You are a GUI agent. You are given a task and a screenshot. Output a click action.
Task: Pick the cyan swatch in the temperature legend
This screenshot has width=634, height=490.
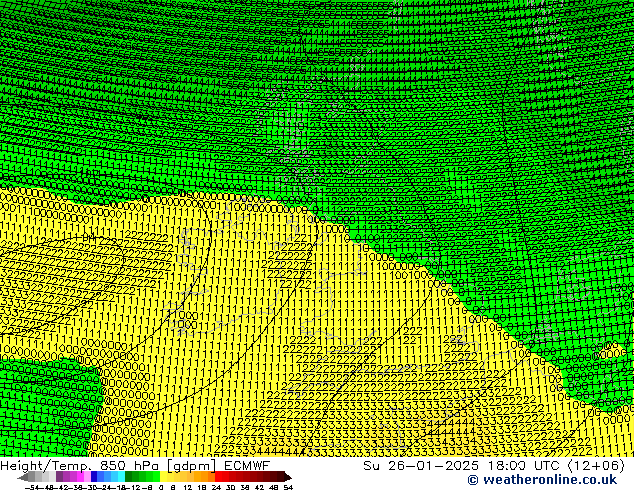point(121,476)
